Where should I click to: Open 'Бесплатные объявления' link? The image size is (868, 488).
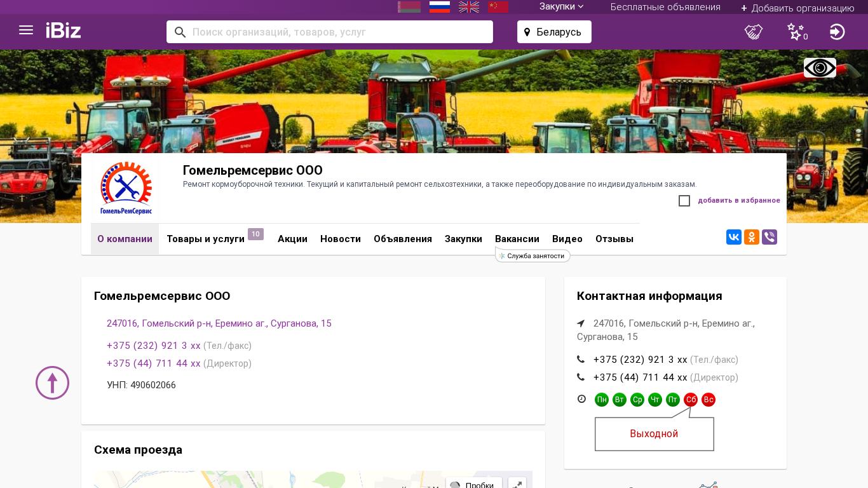pos(665,7)
